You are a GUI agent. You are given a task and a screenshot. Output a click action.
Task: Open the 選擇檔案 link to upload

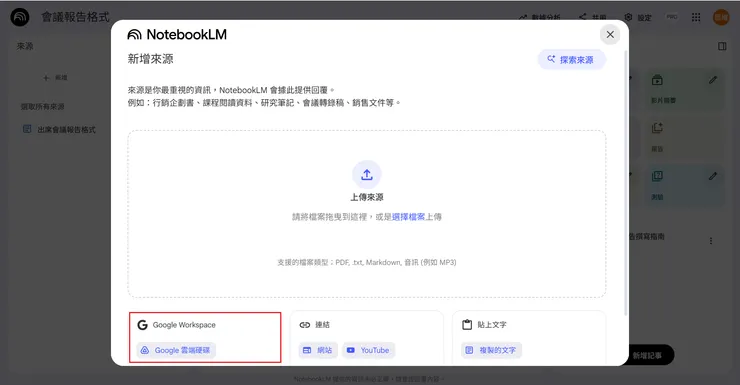pos(408,217)
